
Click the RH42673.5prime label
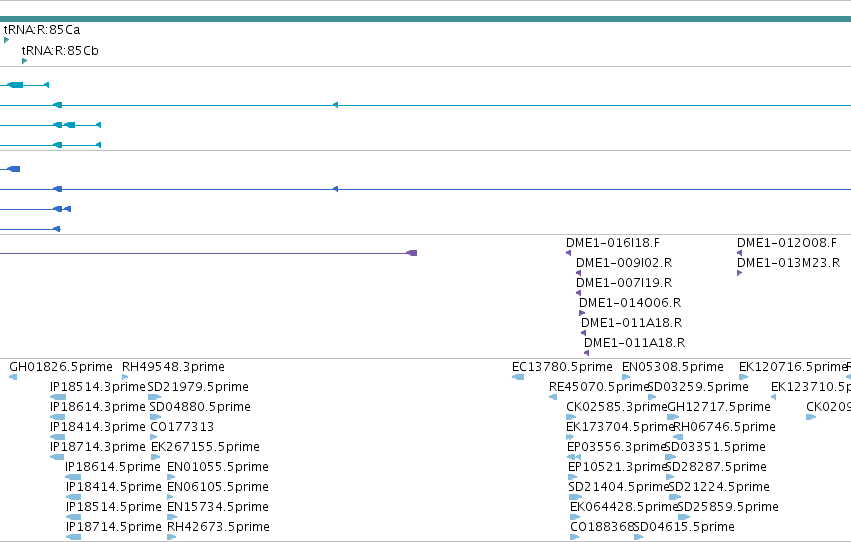click(218, 528)
